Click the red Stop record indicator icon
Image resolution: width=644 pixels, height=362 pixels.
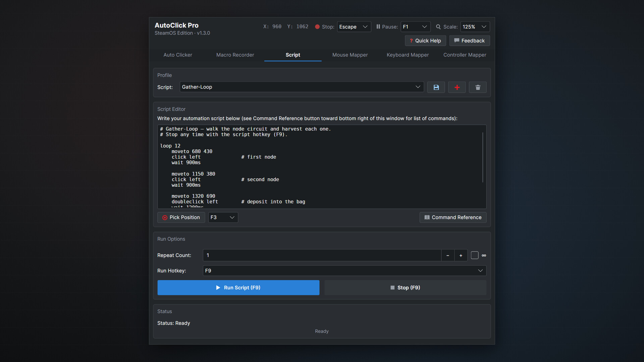317,27
